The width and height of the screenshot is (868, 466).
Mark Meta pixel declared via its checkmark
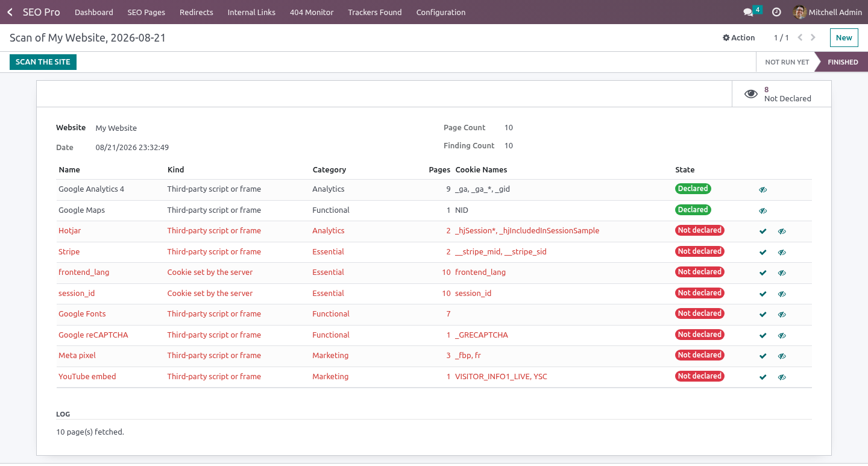click(x=763, y=356)
